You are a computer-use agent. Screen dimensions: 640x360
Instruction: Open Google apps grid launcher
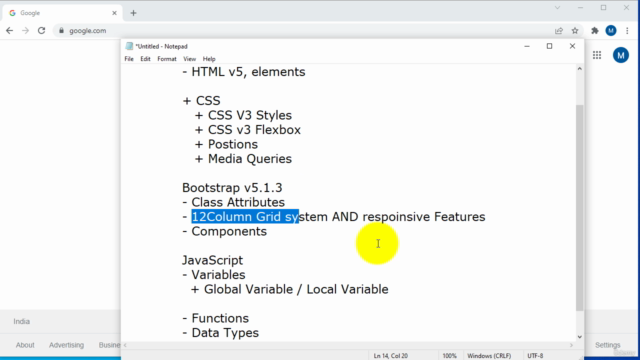pos(597,55)
